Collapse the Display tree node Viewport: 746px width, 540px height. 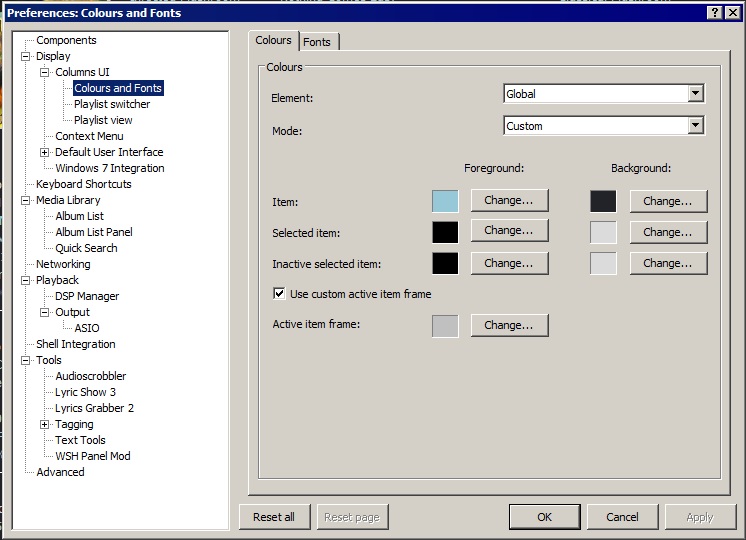pos(26,57)
